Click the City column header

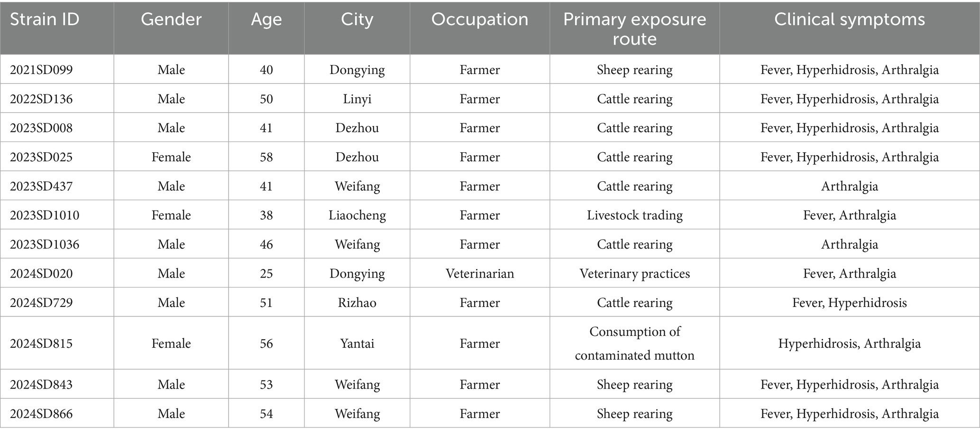[357, 20]
